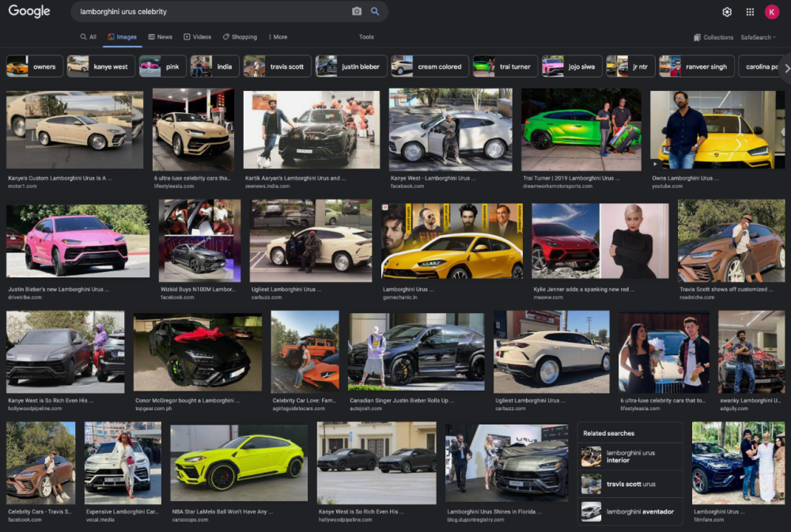Screen dimensions: 791x532
Task: Switch to the Videos tab
Action: click(198, 37)
